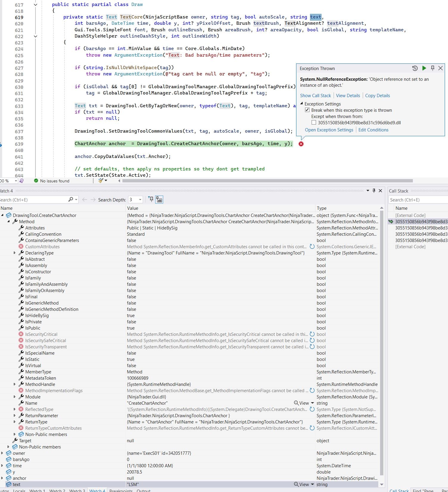The image size is (448, 492).
Task: Click the Watch search forward arrow
Action: click(93, 200)
